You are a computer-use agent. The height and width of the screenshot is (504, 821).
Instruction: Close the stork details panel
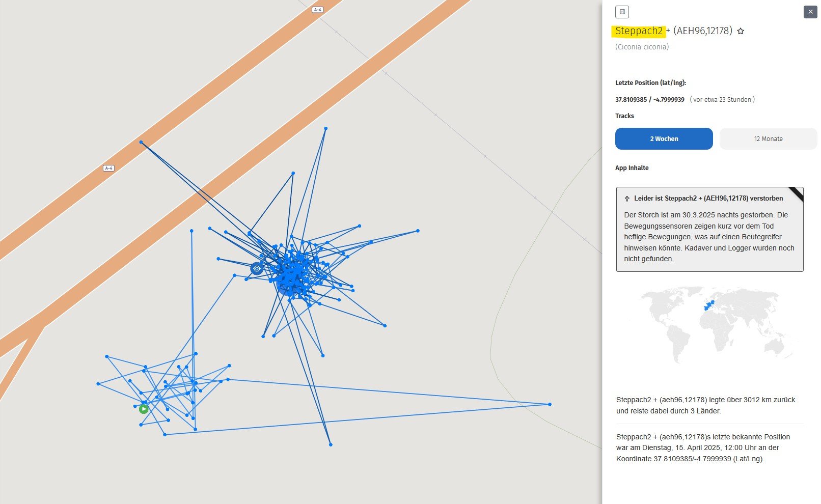coord(810,12)
